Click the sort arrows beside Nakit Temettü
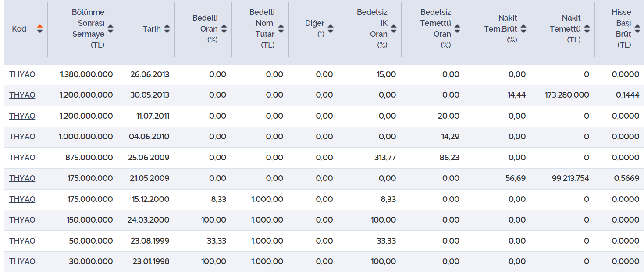This screenshot has width=644, height=272. coord(587,29)
